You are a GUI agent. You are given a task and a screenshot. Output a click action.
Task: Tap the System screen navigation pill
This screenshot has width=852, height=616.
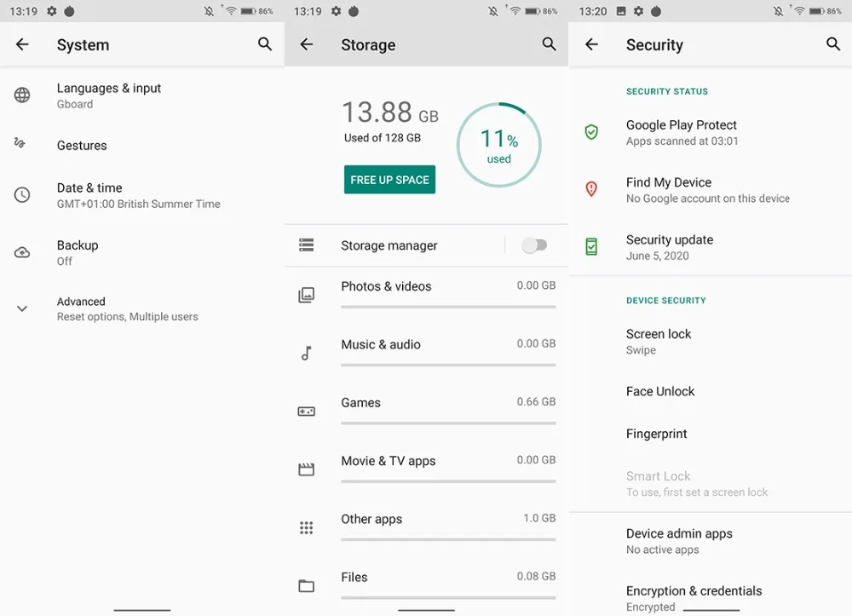click(141, 610)
